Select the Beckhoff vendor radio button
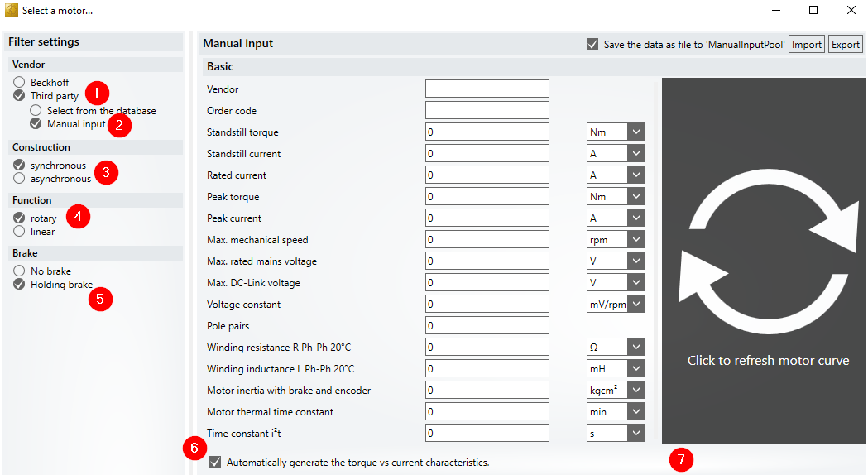 [19, 83]
